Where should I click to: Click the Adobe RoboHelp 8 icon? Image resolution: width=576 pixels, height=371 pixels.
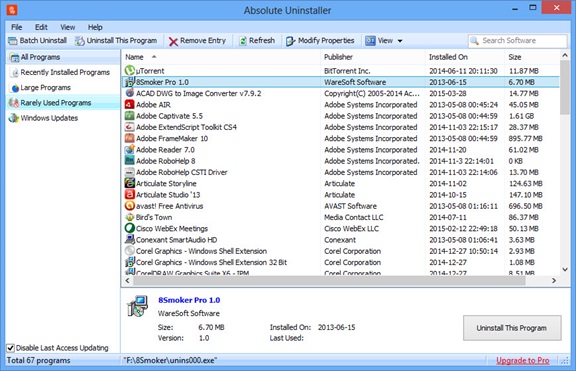tap(130, 161)
